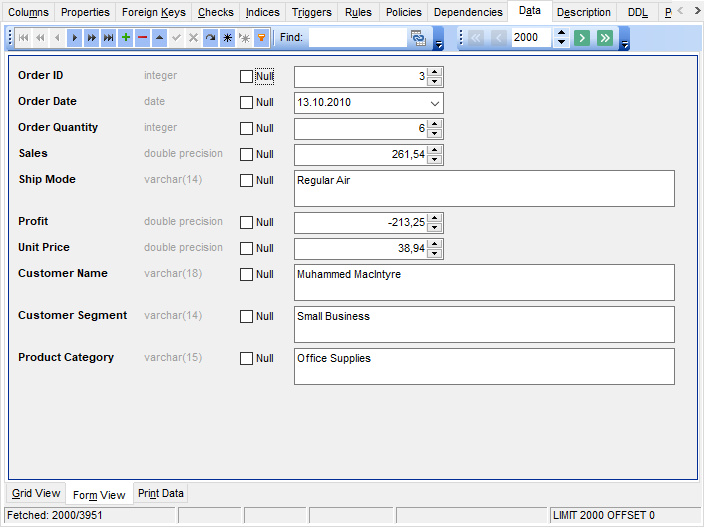Enable Null for Customer Segment

point(246,317)
